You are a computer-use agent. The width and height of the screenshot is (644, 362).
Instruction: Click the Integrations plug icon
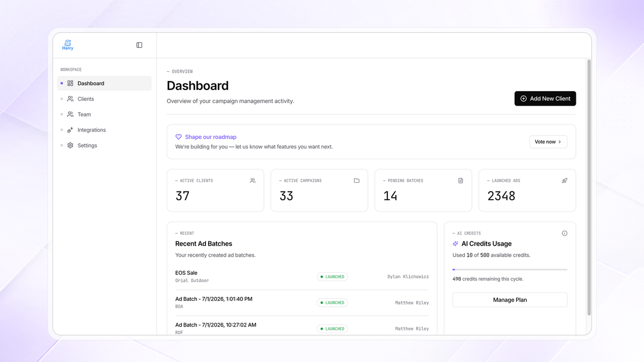point(70,130)
